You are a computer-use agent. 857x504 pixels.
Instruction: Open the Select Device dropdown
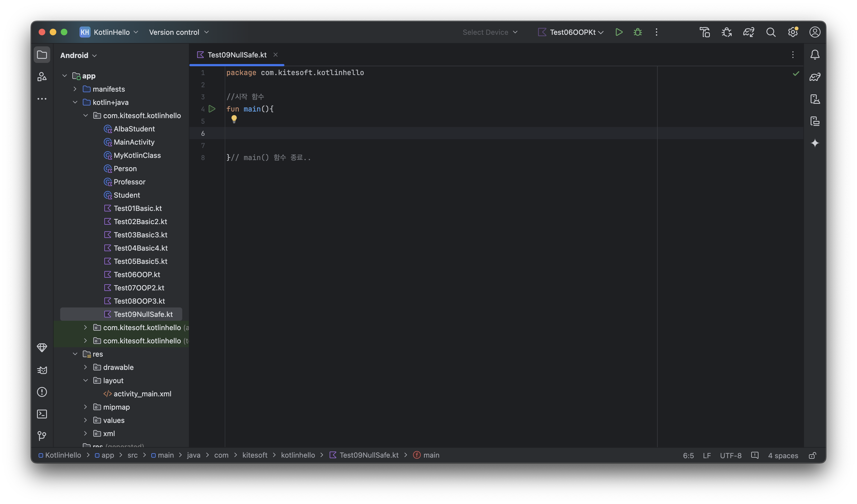pos(490,32)
